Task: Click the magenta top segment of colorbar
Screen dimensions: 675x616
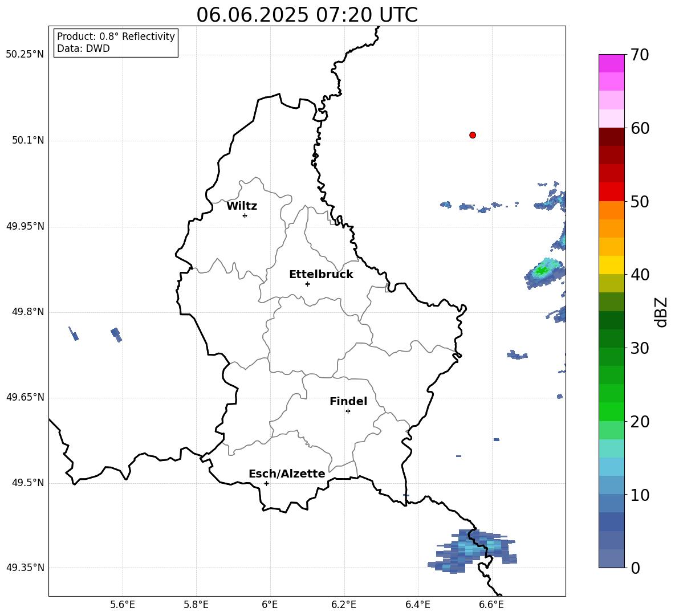Action: coord(611,63)
